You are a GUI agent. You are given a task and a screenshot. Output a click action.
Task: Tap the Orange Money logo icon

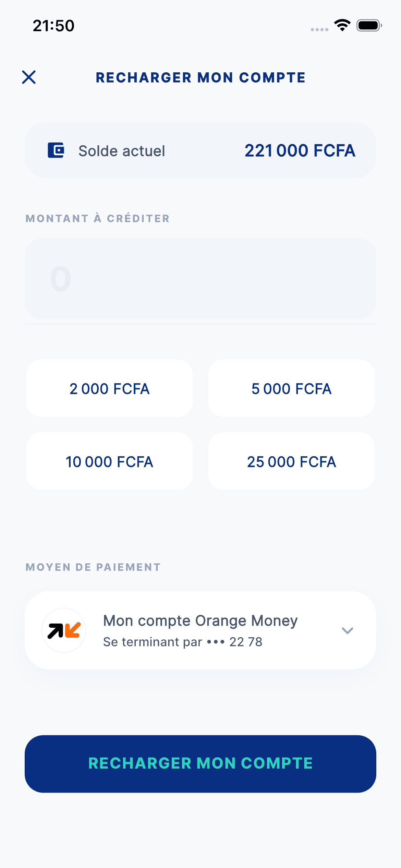pyautogui.click(x=64, y=630)
